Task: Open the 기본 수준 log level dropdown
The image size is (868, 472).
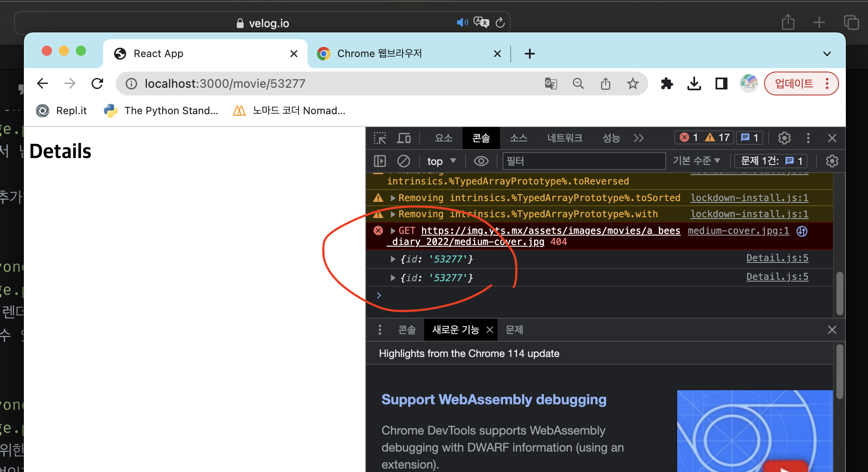Action: click(x=696, y=161)
